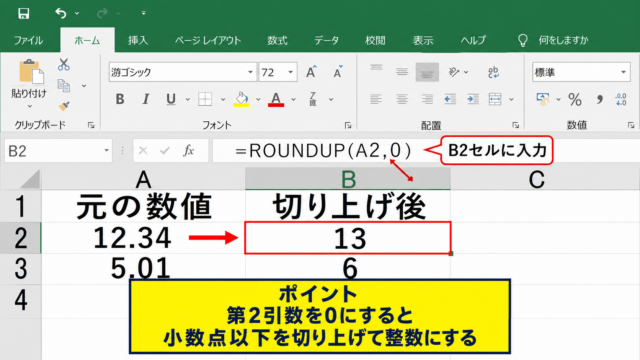This screenshot has width=640, height=360.
Task: Click the Increase Indent icon
Action: coord(473,99)
